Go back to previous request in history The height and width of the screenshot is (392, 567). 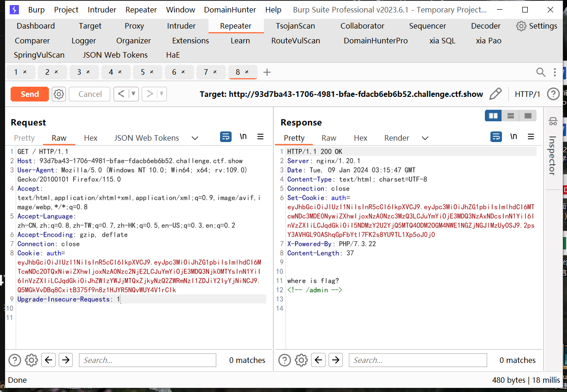coord(121,94)
